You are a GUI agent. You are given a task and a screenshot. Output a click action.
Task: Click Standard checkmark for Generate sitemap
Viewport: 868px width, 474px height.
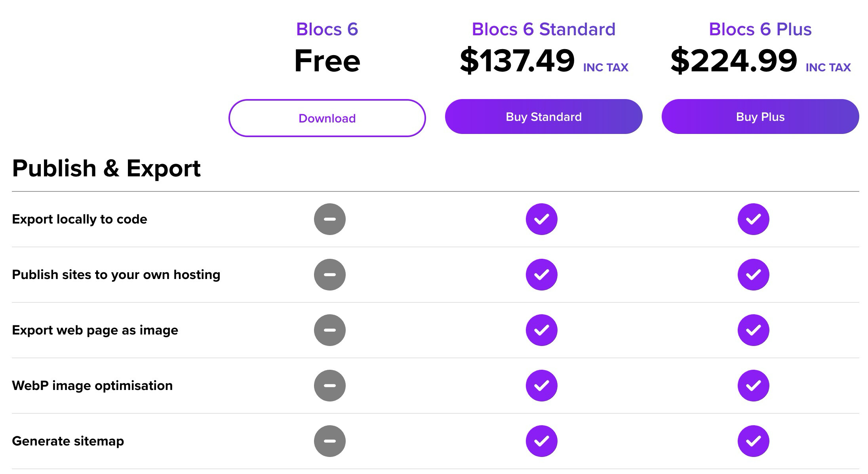point(541,441)
